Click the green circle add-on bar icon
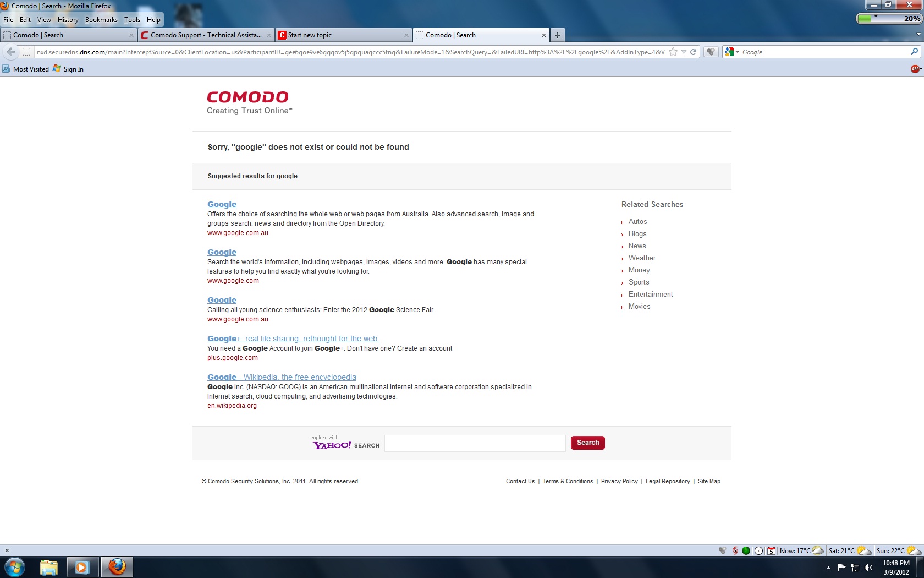The height and width of the screenshot is (578, 924). point(746,550)
